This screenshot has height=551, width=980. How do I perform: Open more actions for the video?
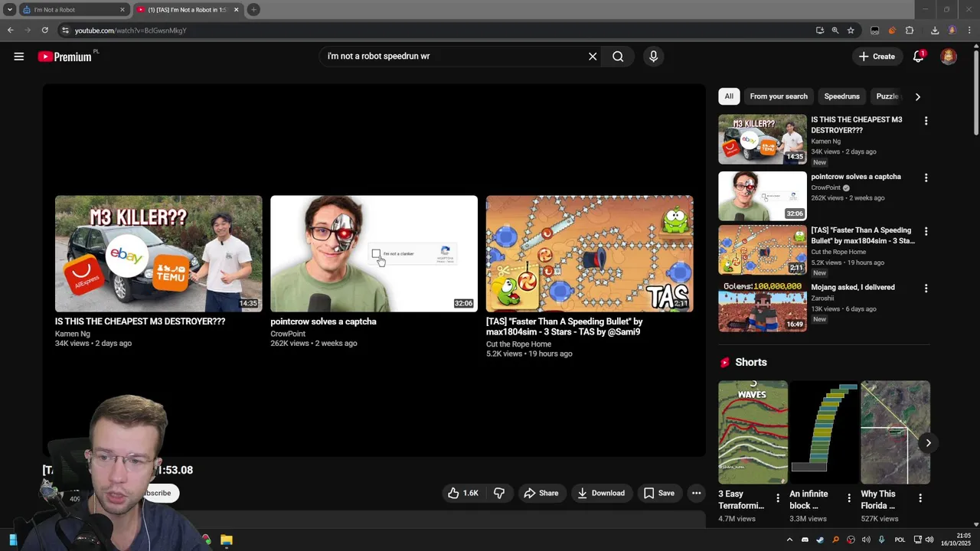tap(696, 494)
